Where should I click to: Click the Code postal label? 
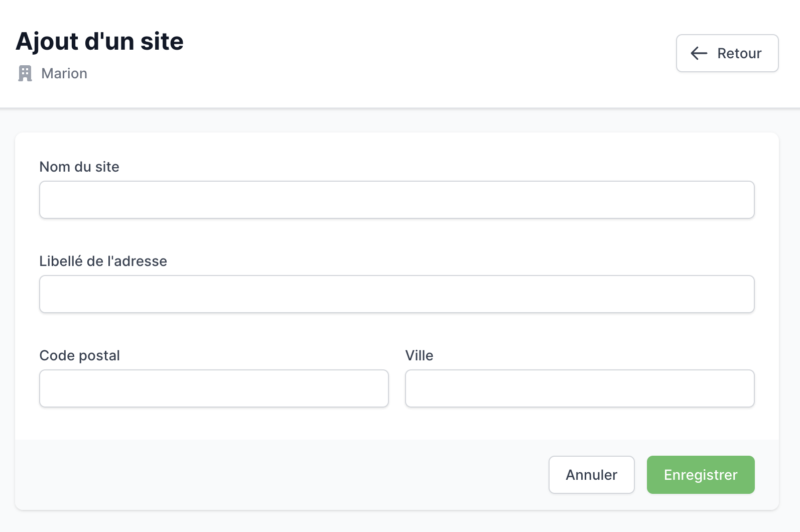tap(79, 356)
